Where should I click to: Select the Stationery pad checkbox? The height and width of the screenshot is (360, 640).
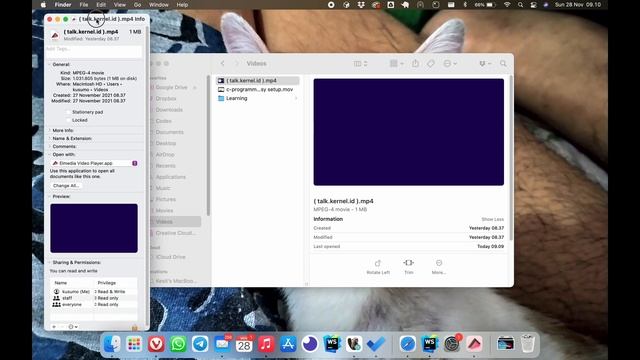[68, 112]
